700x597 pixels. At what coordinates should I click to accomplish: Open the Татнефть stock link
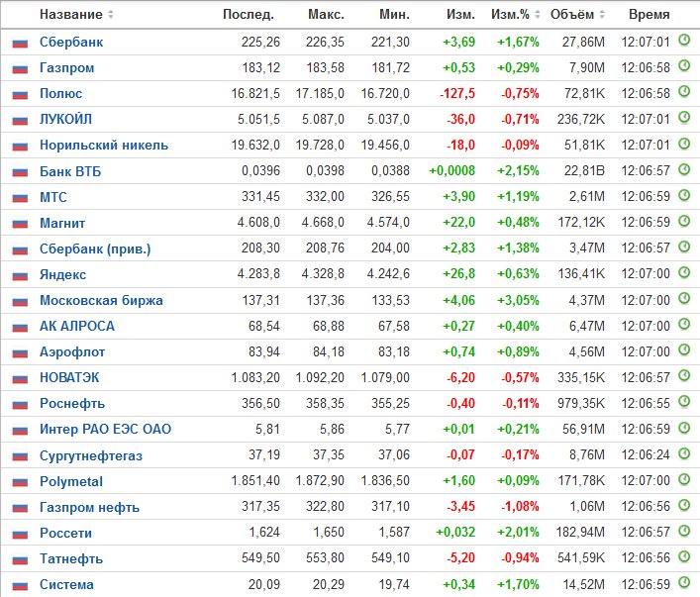71,558
